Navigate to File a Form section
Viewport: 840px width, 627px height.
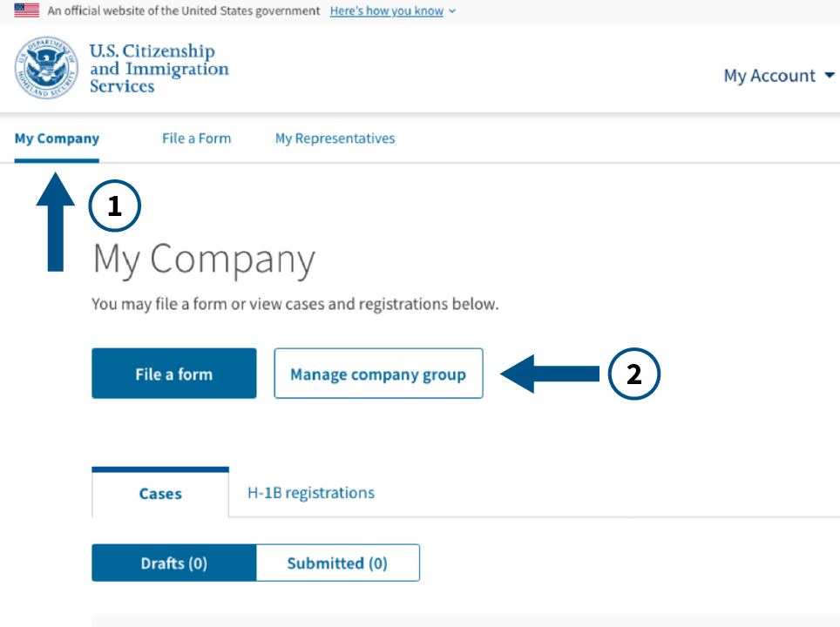click(196, 138)
